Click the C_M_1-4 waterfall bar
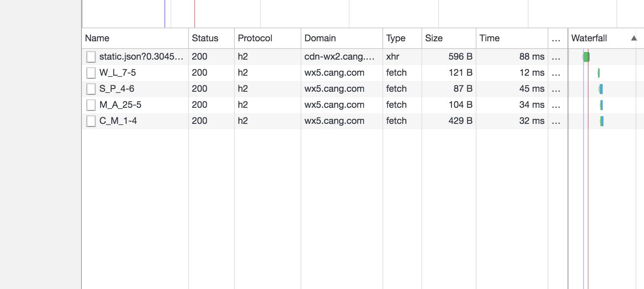Image resolution: width=644 pixels, height=289 pixels. coord(602,121)
